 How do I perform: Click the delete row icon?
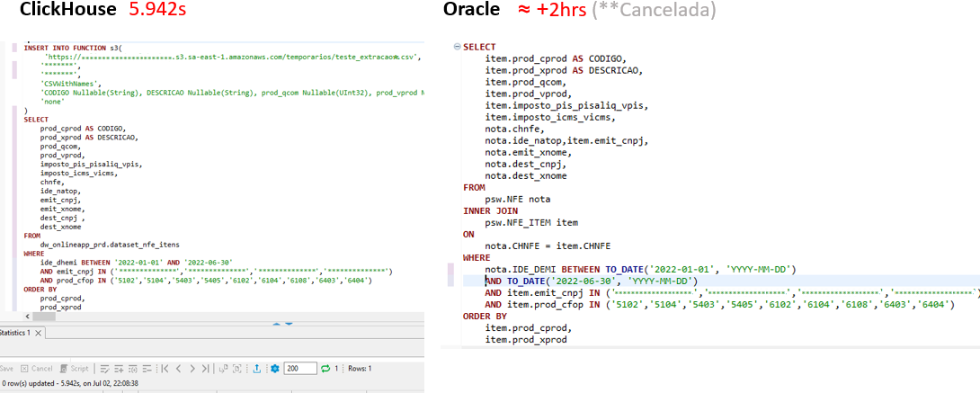(x=147, y=369)
